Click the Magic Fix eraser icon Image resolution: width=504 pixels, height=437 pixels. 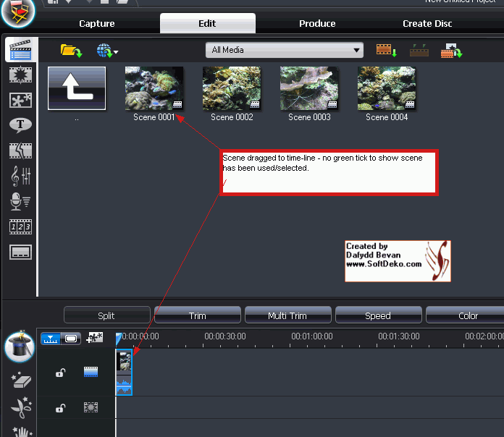click(x=21, y=380)
